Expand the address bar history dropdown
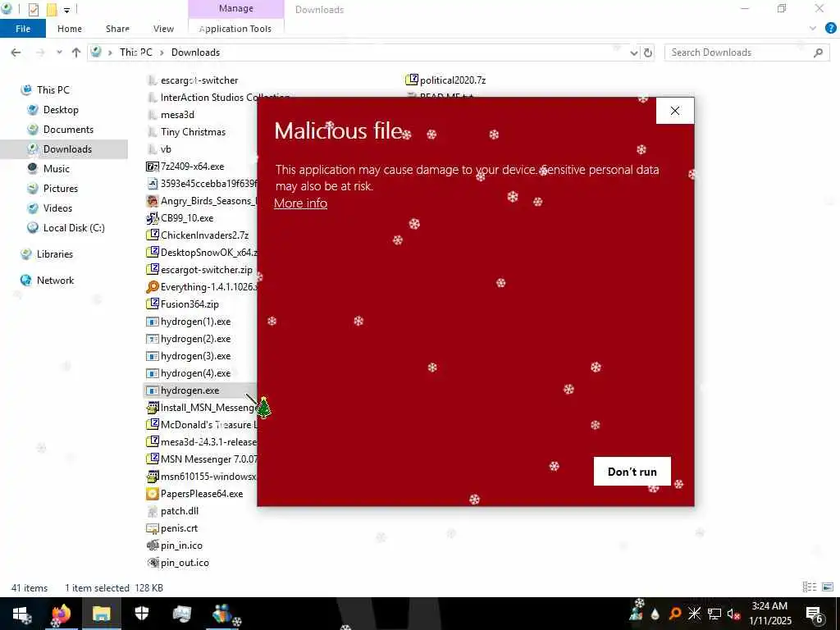840x630 pixels. click(634, 52)
